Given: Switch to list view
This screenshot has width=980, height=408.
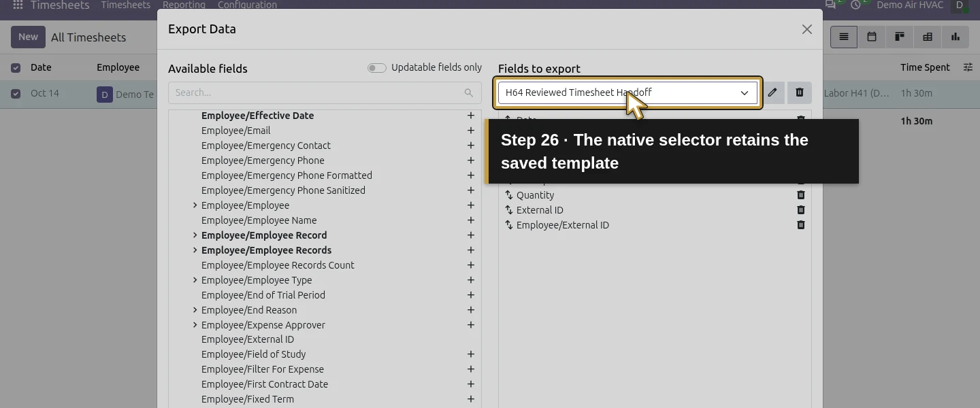Looking at the screenshot, I should point(844,37).
